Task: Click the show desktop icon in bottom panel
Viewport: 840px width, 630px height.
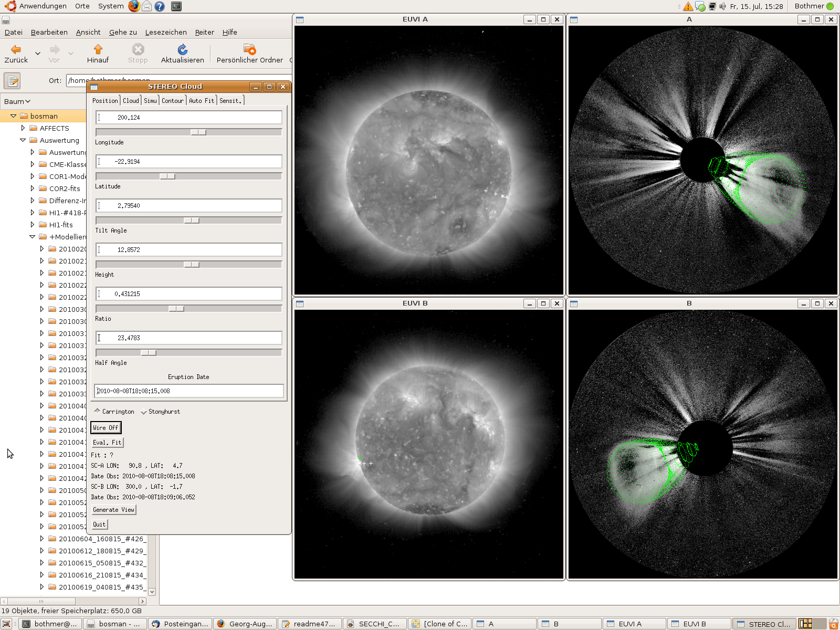Action: pos(6,624)
